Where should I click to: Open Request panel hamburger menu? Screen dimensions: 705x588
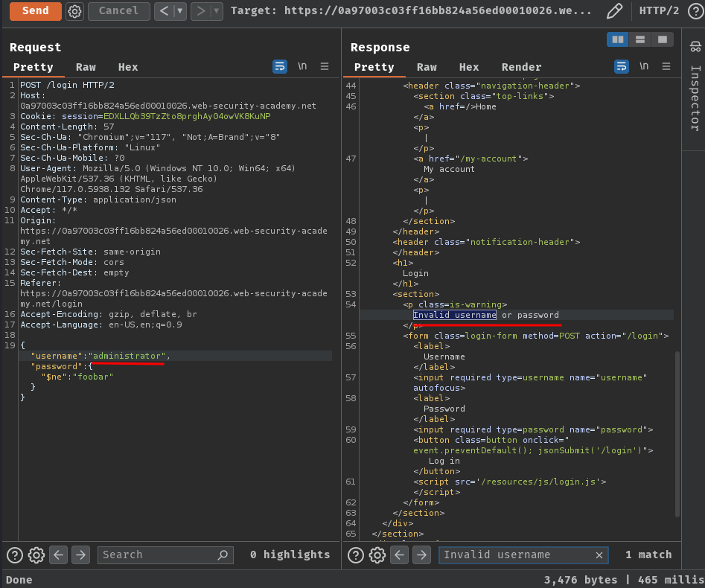(324, 66)
